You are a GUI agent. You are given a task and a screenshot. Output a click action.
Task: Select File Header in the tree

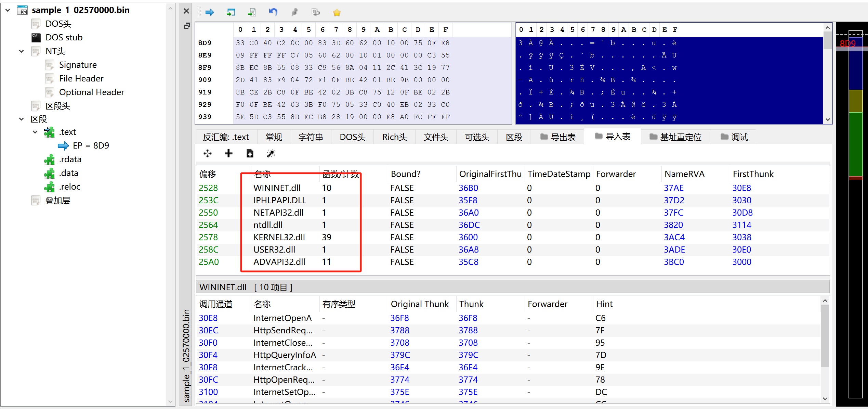pos(81,78)
